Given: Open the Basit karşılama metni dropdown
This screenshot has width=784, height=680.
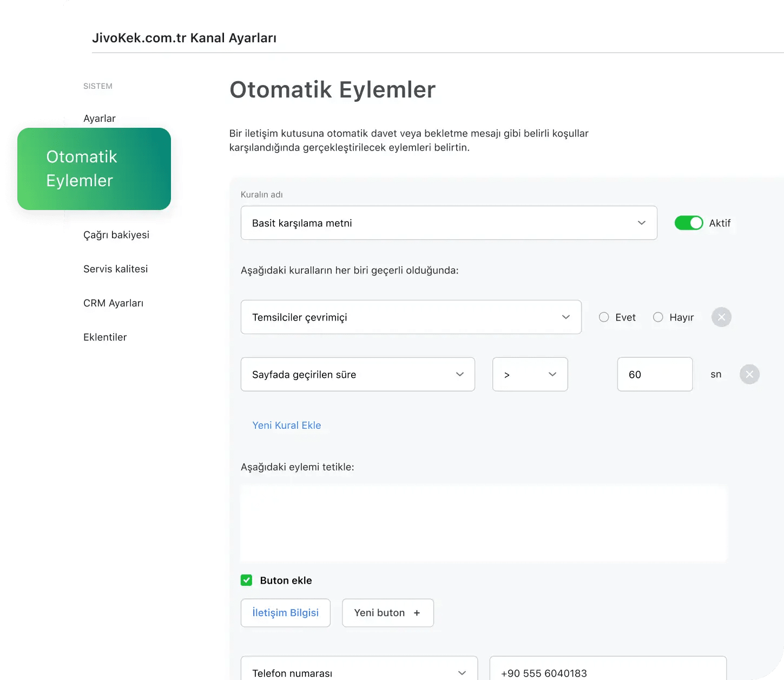Looking at the screenshot, I should click(449, 223).
